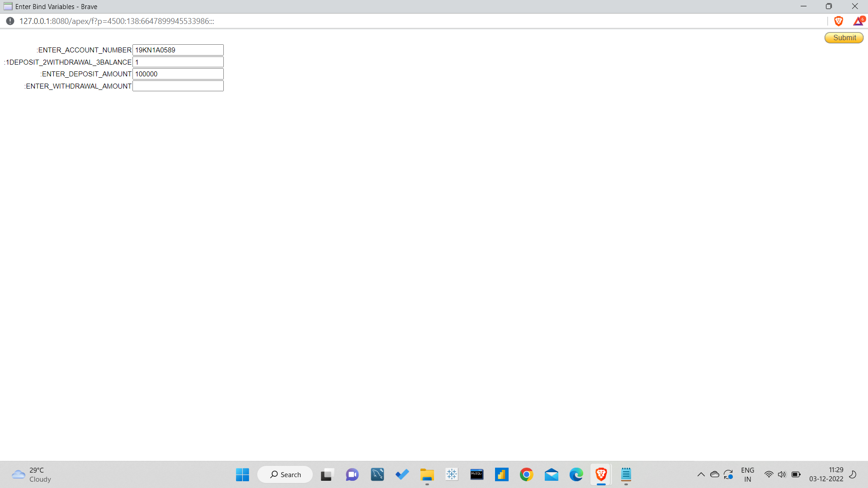
Task: Click the Brave Shields icon in the address bar
Action: coord(839,21)
